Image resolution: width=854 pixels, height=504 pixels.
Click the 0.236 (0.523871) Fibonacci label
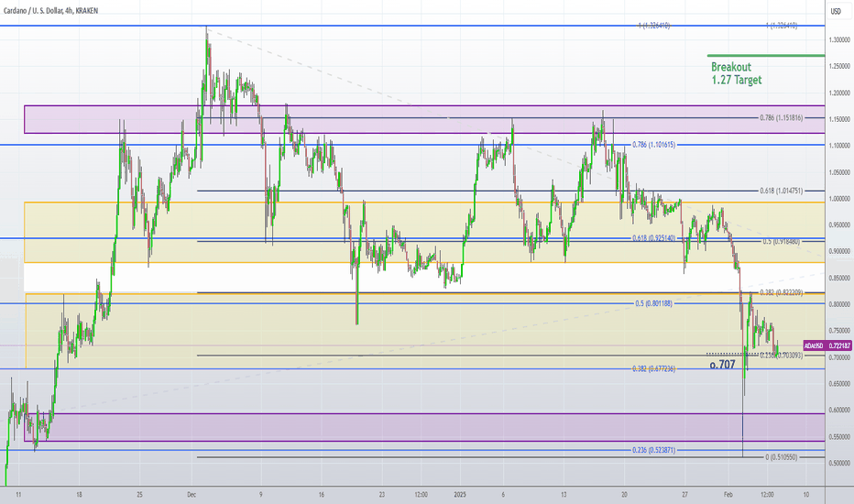(653, 450)
